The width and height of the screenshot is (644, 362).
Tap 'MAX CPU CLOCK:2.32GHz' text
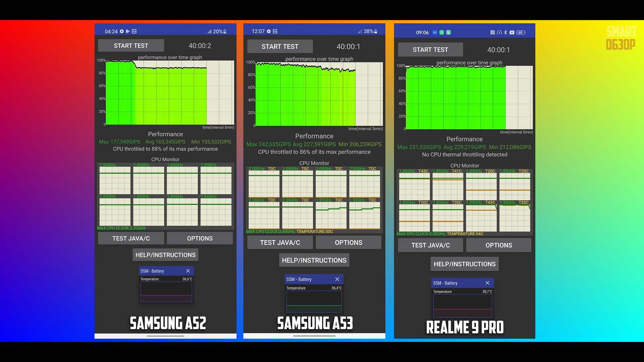tap(121, 228)
